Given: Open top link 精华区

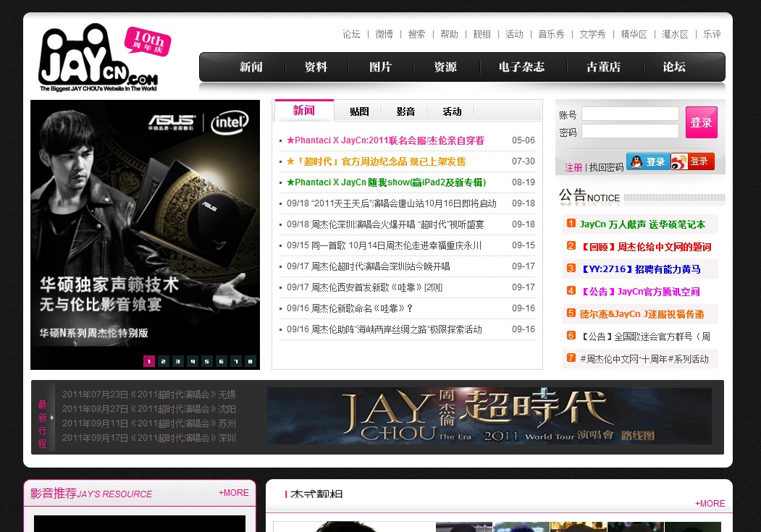Looking at the screenshot, I should [x=634, y=34].
